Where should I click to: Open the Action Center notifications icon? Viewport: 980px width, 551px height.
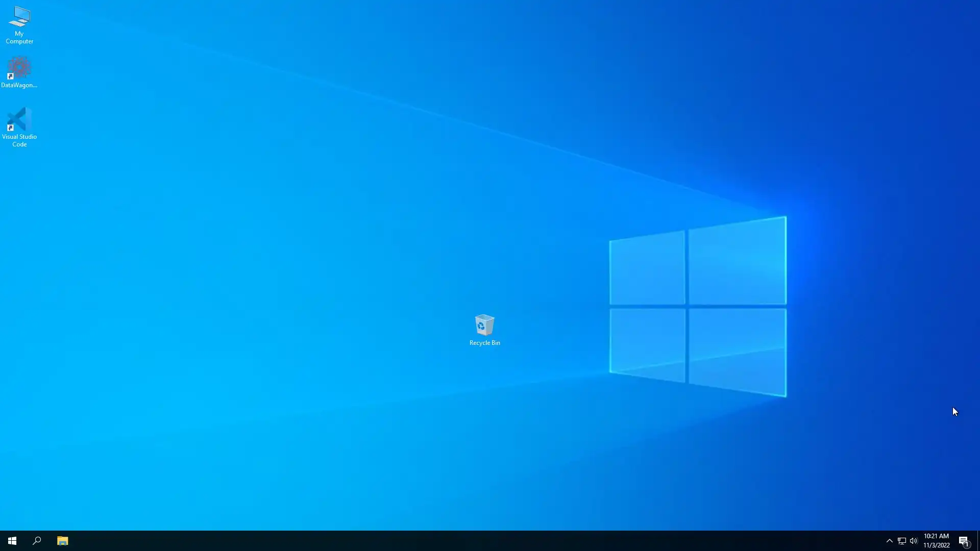pos(963,540)
